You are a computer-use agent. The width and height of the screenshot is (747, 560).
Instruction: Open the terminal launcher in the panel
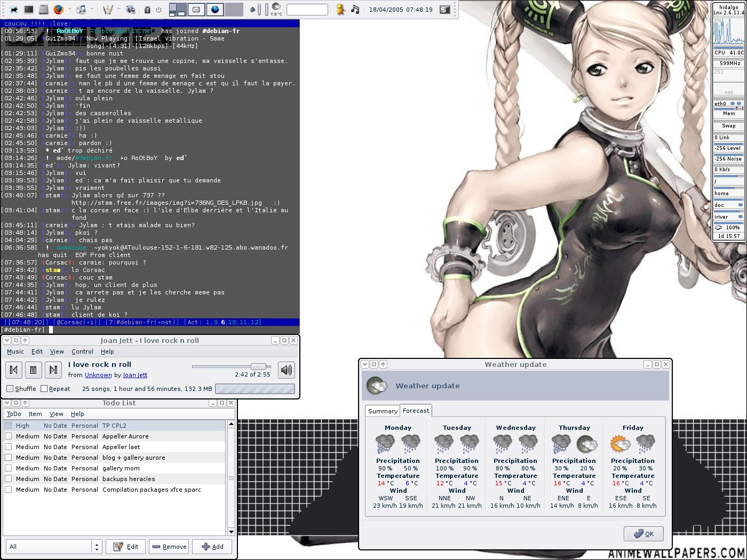pyautogui.click(x=29, y=10)
